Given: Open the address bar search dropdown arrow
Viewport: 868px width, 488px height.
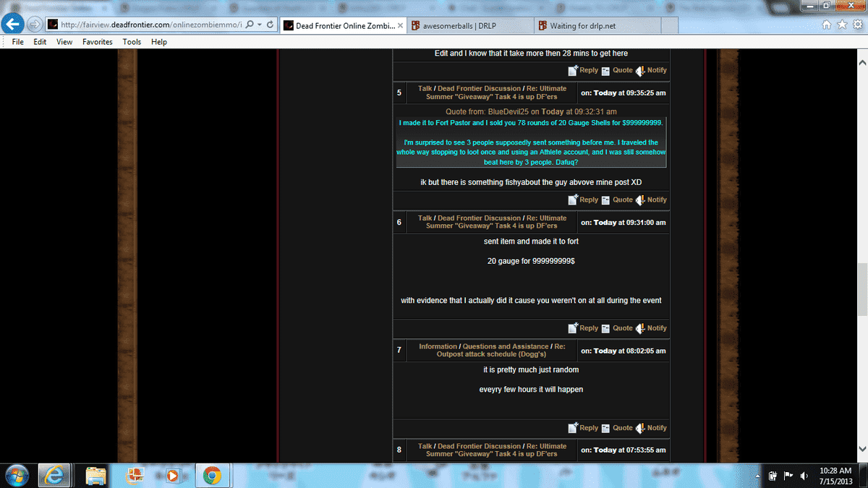Looking at the screenshot, I should [260, 25].
